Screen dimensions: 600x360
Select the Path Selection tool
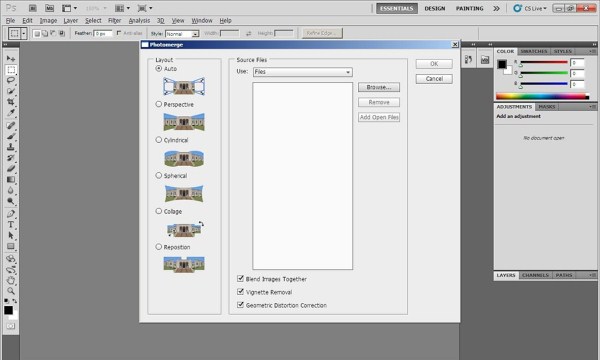(11, 235)
